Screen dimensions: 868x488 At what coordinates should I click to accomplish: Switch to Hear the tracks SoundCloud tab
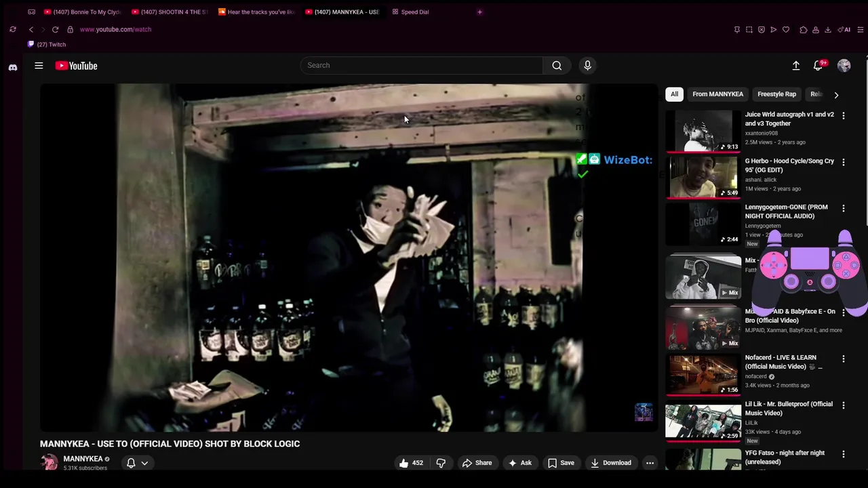tap(258, 12)
